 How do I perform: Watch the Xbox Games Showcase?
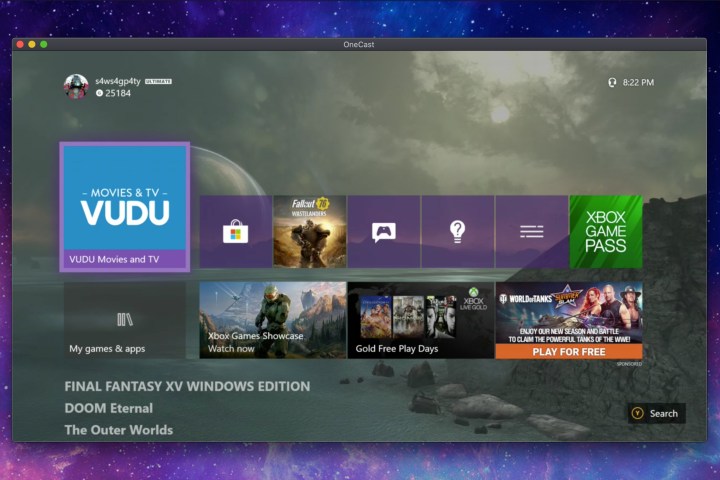pyautogui.click(x=272, y=320)
